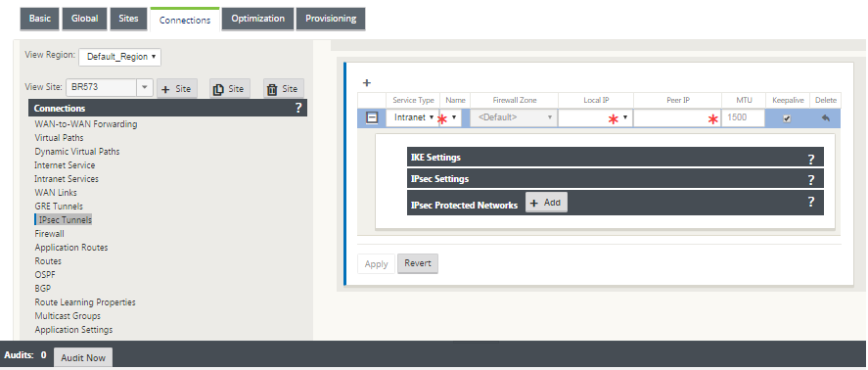Click the Revert button

[x=418, y=263]
